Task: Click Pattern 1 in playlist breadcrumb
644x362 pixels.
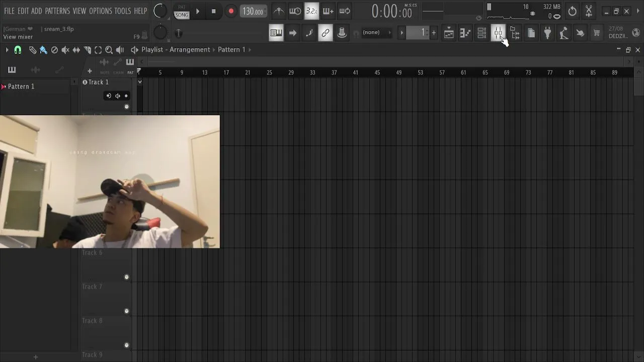Action: tap(231, 50)
